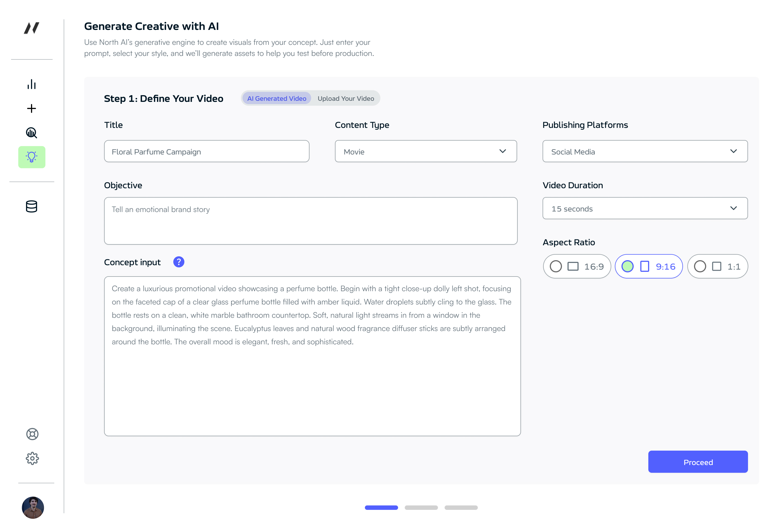This screenshot has width=779, height=532.
Task: Select the 16:9 aspect ratio option
Action: (x=577, y=266)
